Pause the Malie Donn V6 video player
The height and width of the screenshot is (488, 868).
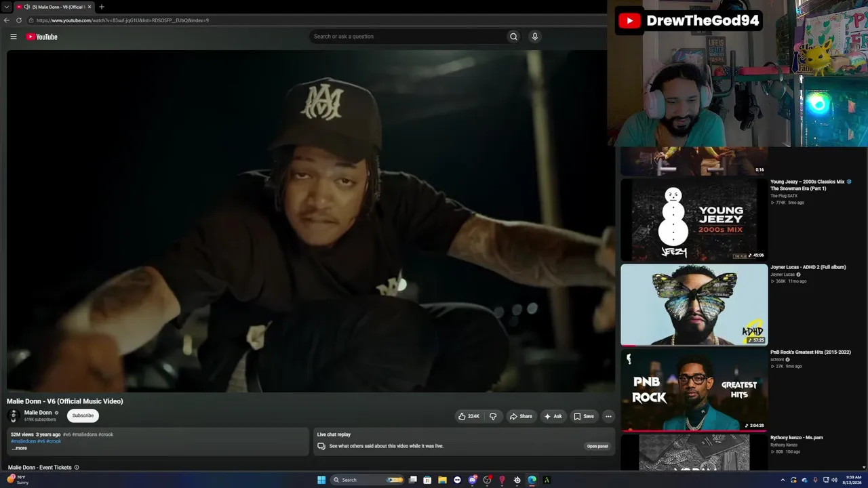[x=311, y=221]
